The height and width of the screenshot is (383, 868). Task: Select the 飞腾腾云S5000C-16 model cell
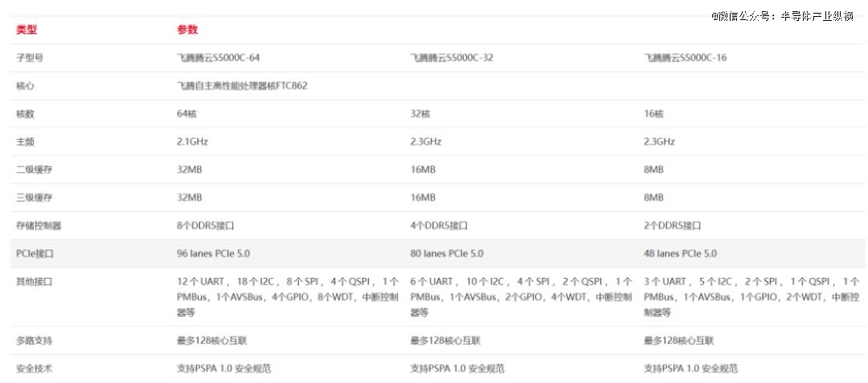point(686,58)
